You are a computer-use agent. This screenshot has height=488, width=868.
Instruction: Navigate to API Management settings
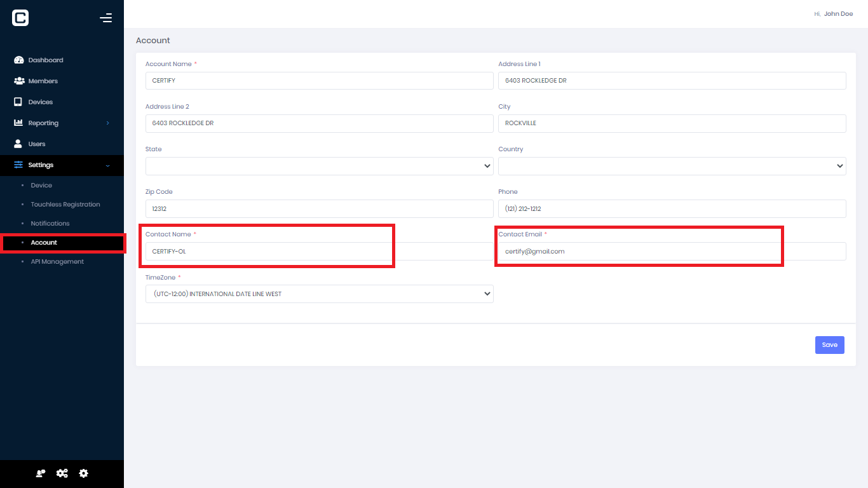click(57, 261)
